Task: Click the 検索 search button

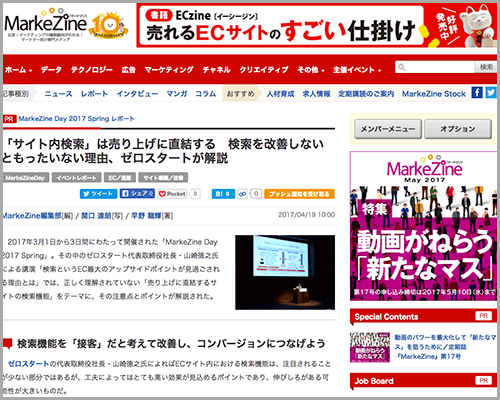Action: 486,67
